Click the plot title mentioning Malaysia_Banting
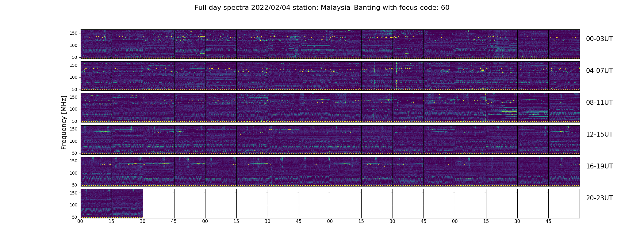 point(322,8)
